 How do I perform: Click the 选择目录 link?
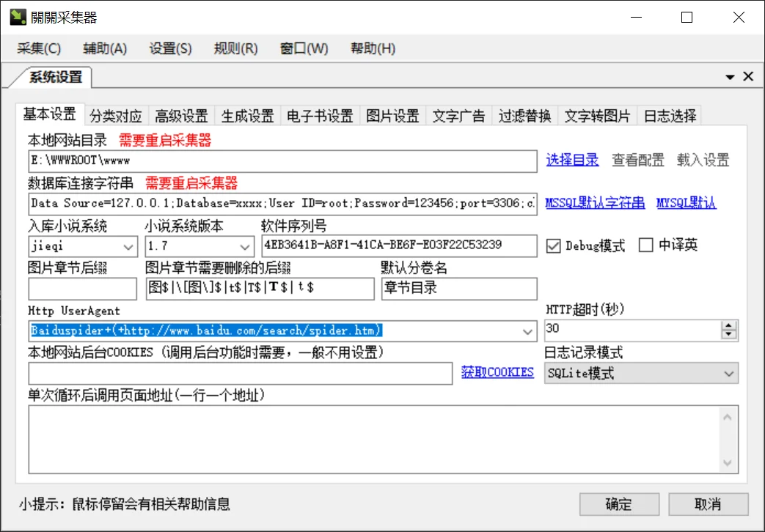pyautogui.click(x=572, y=160)
